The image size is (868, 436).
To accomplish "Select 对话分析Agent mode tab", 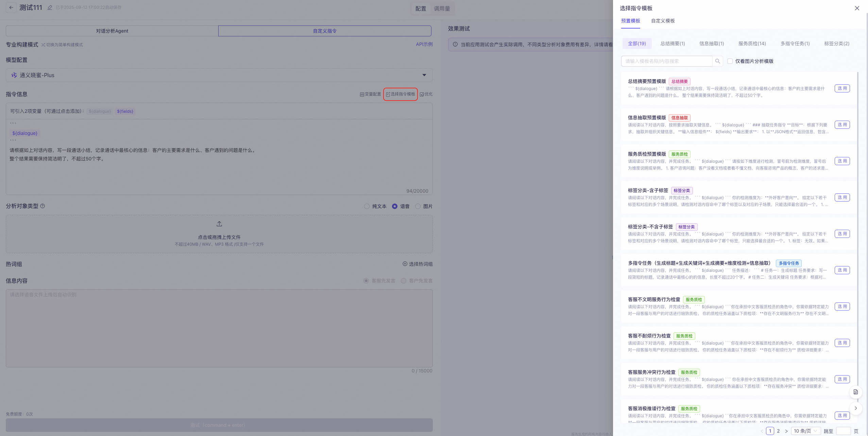I will [112, 31].
